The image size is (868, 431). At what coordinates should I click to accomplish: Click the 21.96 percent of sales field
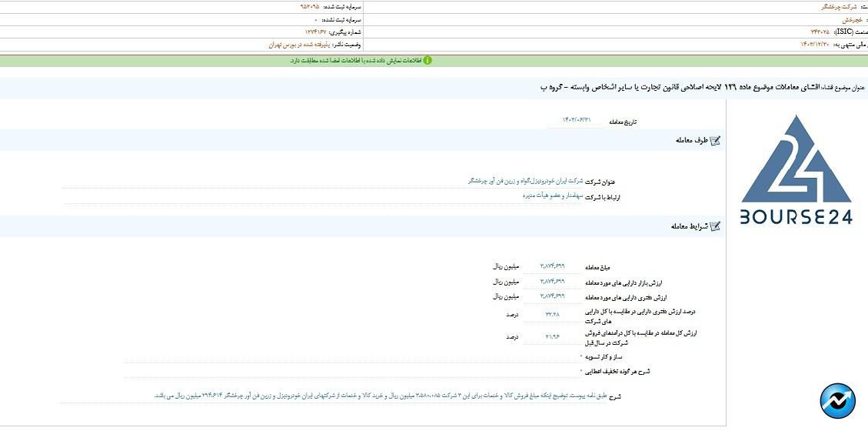coord(553,336)
